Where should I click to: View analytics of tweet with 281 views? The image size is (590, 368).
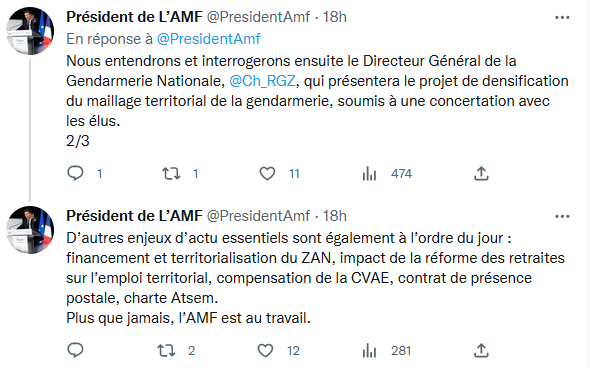pos(369,351)
